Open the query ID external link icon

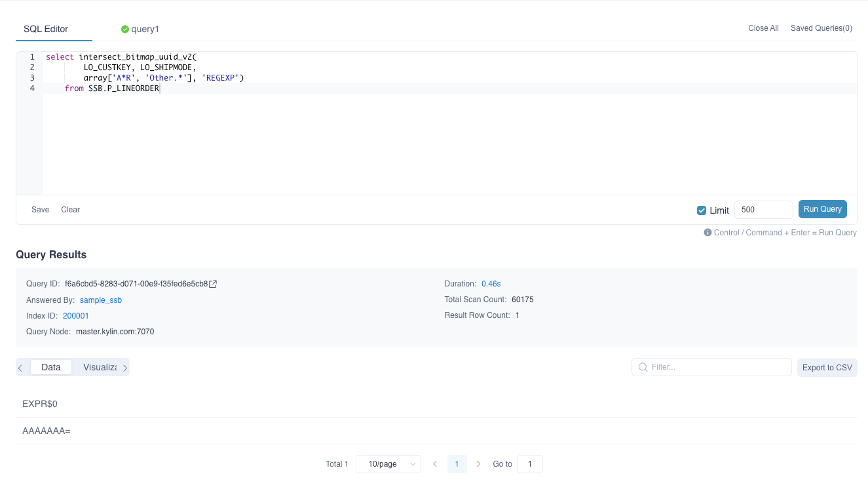coord(213,284)
